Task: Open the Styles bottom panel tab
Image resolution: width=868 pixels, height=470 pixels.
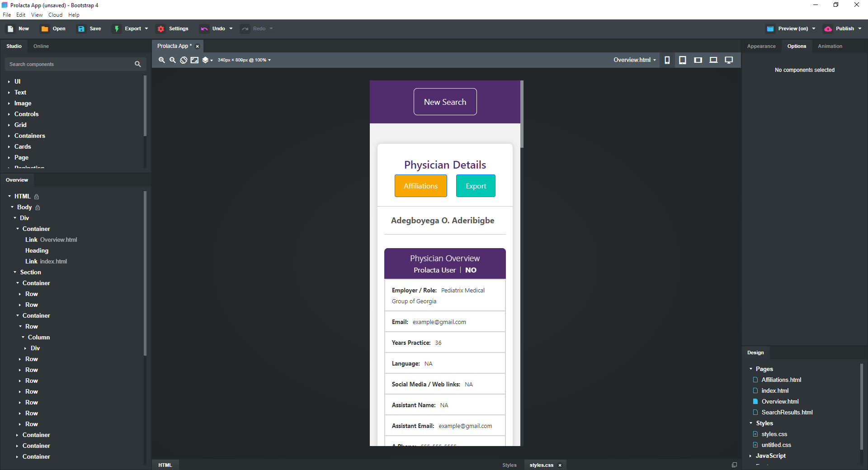Action: [x=509, y=465]
